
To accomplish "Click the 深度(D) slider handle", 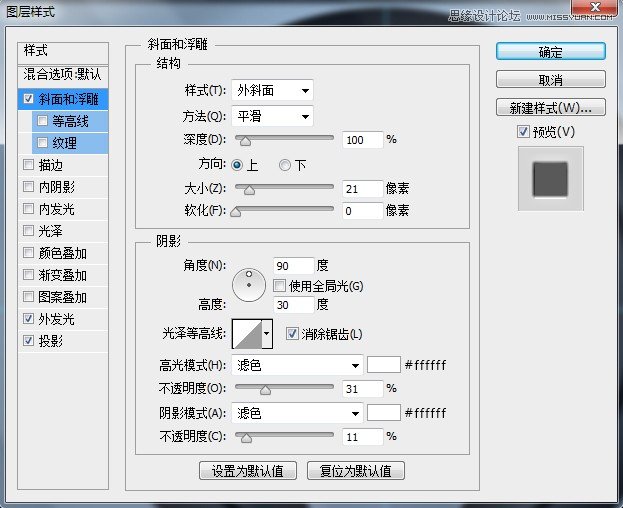I will 245,140.
